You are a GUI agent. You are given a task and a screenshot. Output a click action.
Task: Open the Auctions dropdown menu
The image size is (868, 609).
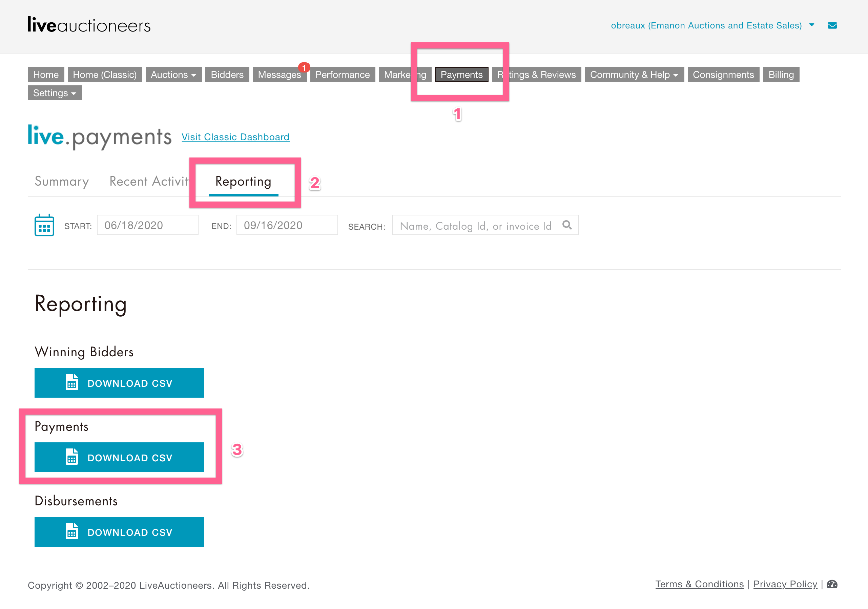pos(173,75)
